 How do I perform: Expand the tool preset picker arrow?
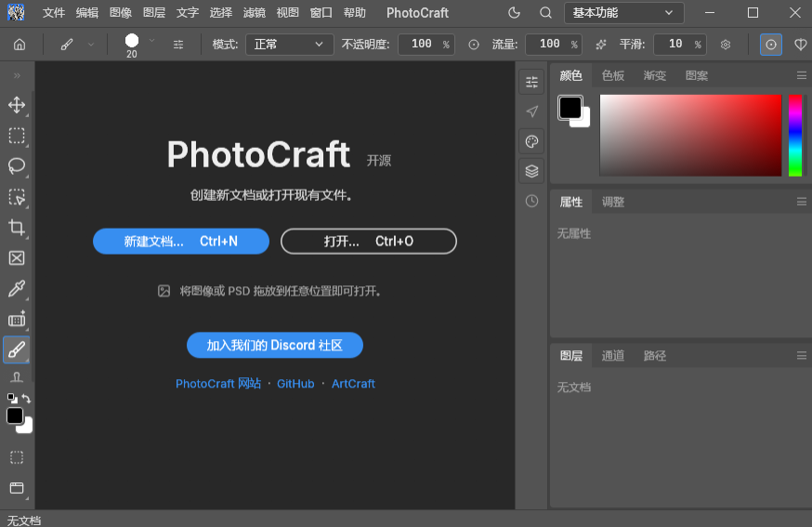tap(91, 45)
